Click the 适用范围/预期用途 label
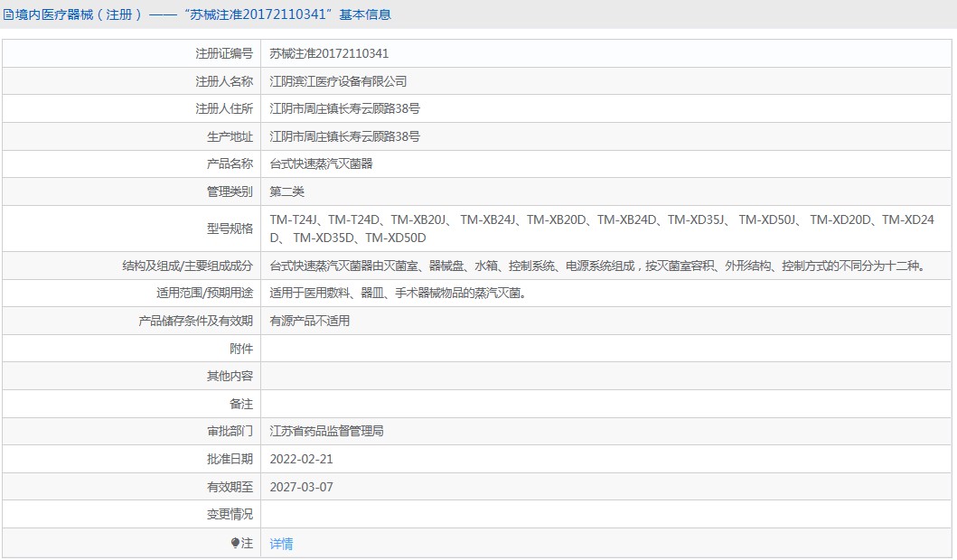Image resolution: width=957 pixels, height=560 pixels. coord(204,293)
